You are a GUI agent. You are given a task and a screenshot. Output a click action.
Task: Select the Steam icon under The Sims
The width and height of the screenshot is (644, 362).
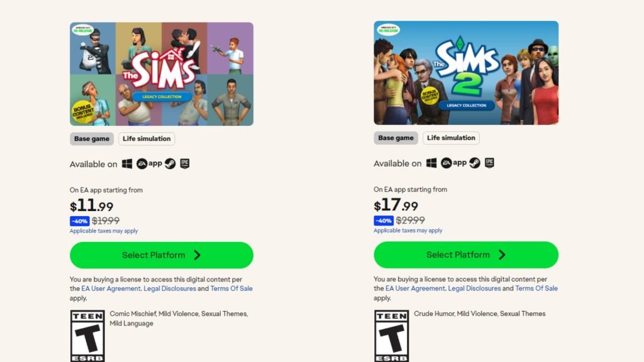tap(170, 163)
